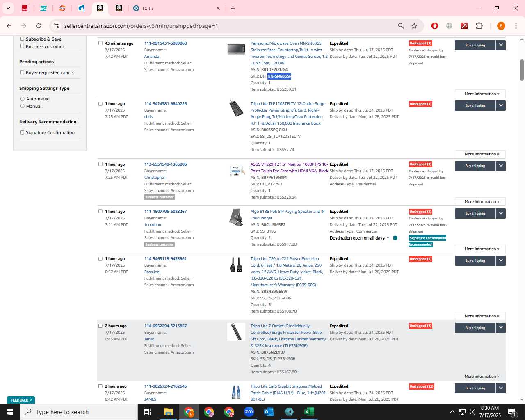Switch to the EC browser tab
Image resolution: width=525 pixels, height=420 pixels.
click(x=43, y=8)
